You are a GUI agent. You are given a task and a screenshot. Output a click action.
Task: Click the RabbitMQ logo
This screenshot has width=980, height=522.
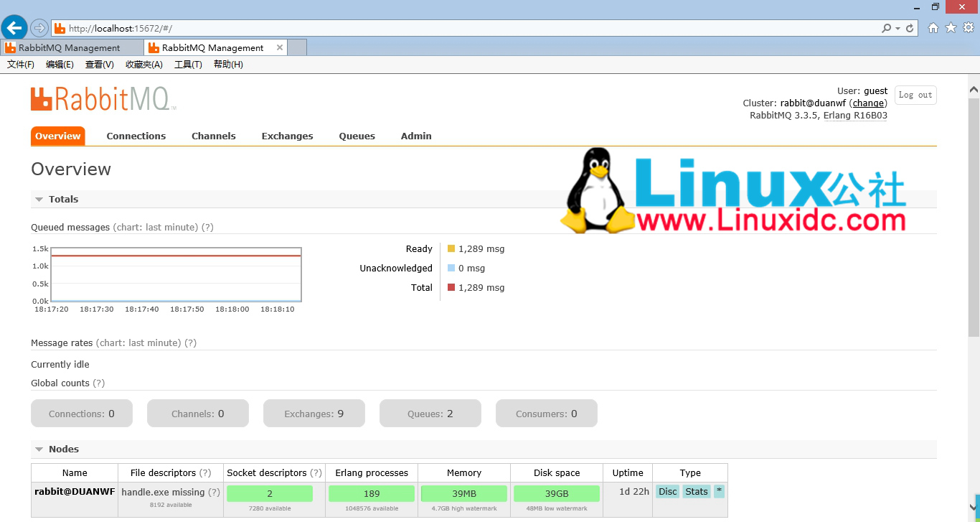103,98
